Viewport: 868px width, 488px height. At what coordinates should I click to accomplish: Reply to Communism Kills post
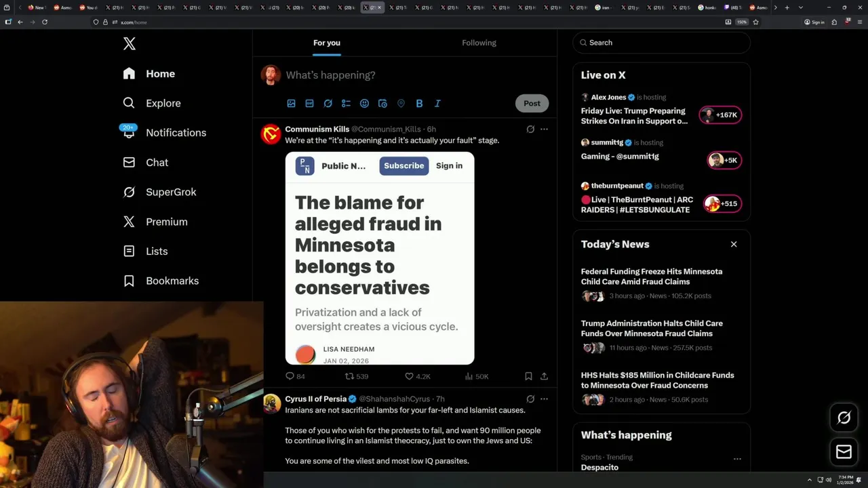coord(295,376)
